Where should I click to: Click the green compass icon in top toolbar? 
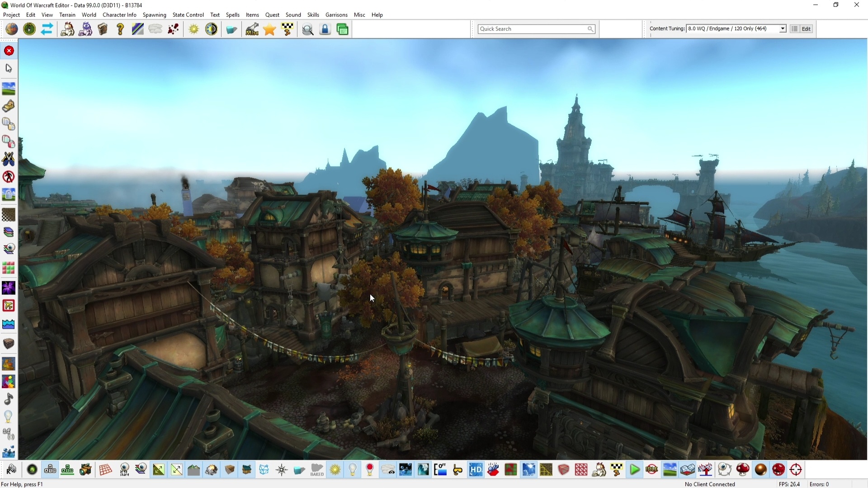pyautogui.click(x=29, y=29)
